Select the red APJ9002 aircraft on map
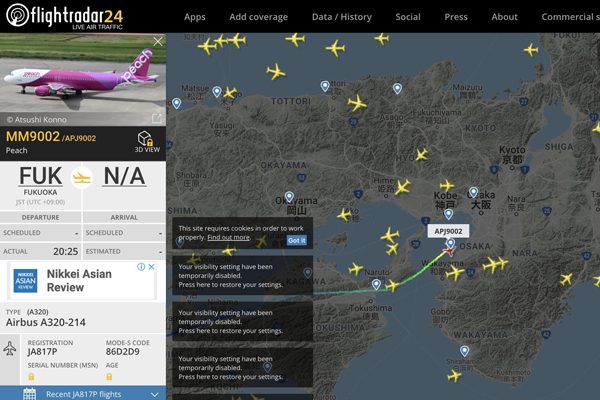 coord(448,251)
